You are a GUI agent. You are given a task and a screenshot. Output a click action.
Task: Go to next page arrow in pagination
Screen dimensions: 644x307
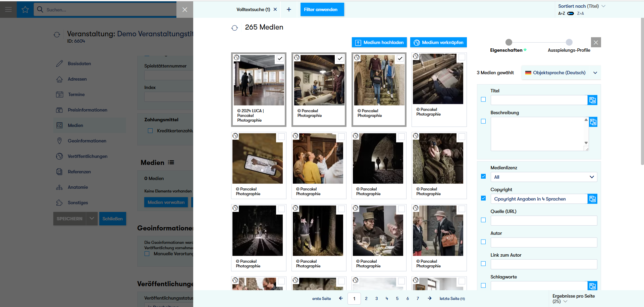[429, 298]
